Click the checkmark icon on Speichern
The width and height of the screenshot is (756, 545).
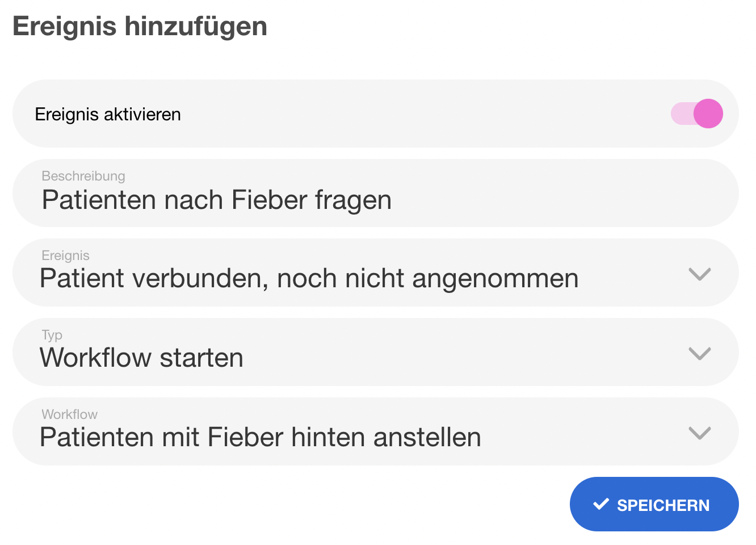[x=601, y=504]
